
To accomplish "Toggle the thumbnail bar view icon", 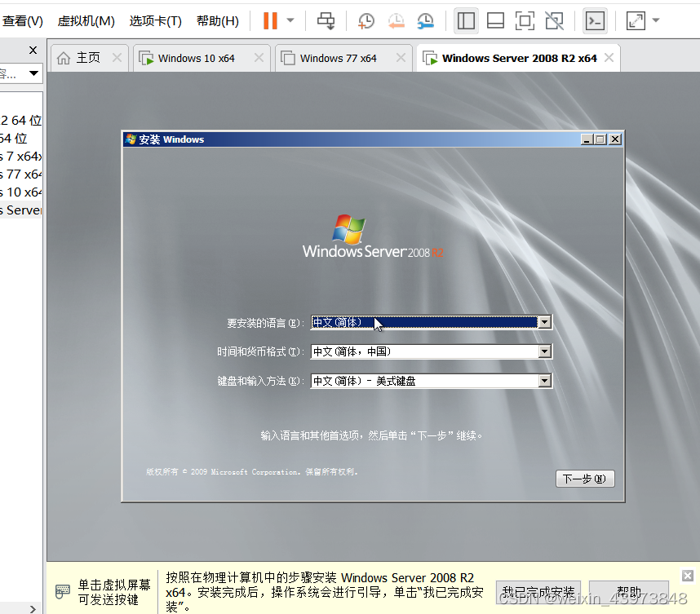I will tap(495, 20).
